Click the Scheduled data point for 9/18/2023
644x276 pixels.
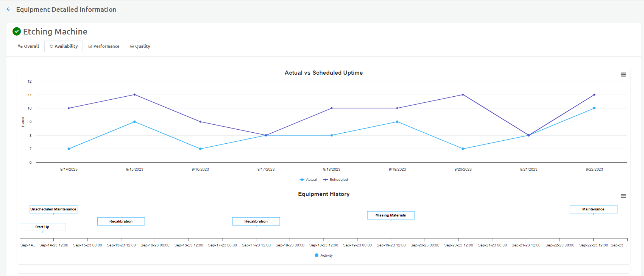[332, 108]
